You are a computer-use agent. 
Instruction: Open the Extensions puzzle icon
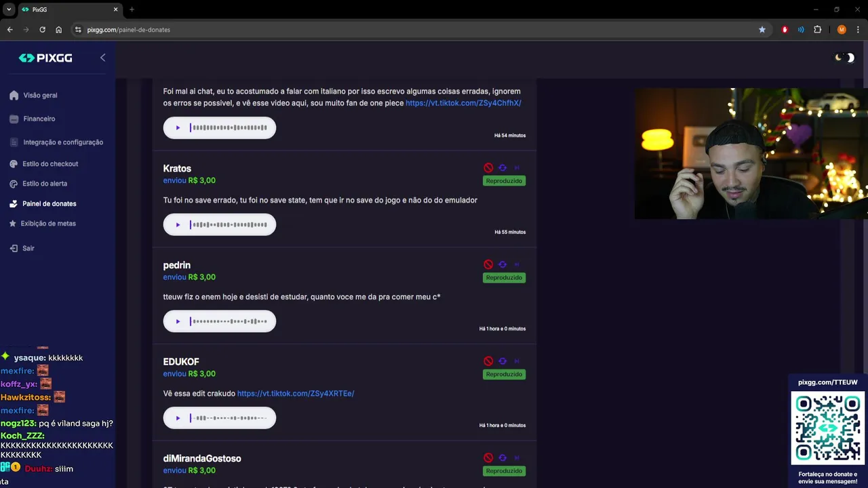[x=817, y=30]
